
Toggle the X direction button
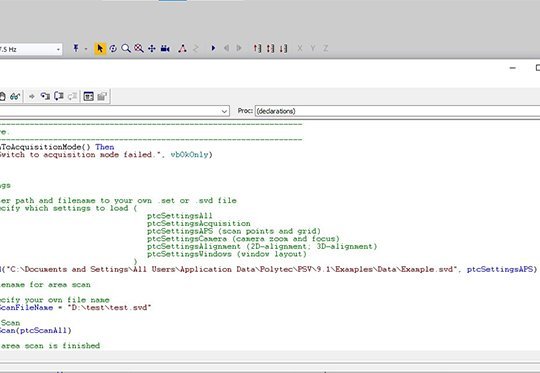coord(300,49)
